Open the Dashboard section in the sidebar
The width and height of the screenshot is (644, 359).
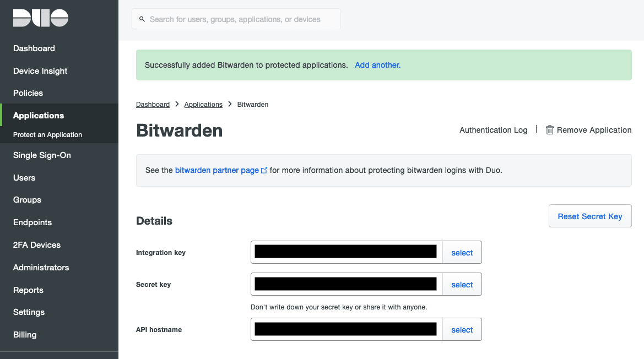34,48
